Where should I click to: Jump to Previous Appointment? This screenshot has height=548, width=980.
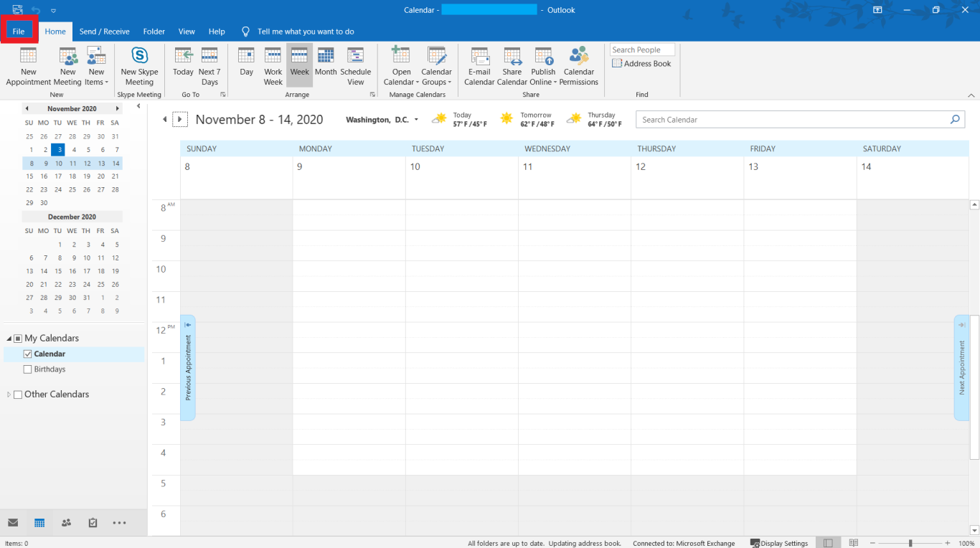pyautogui.click(x=188, y=367)
